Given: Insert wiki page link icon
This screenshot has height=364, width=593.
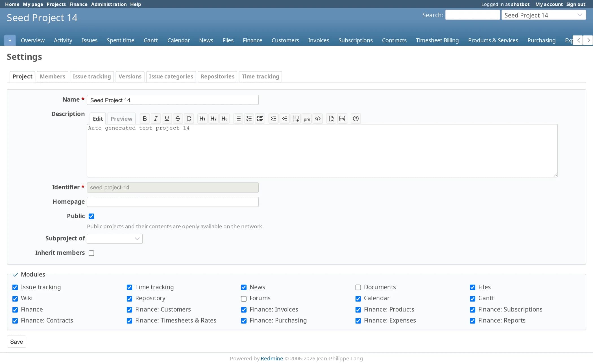Looking at the screenshot, I should (331, 119).
